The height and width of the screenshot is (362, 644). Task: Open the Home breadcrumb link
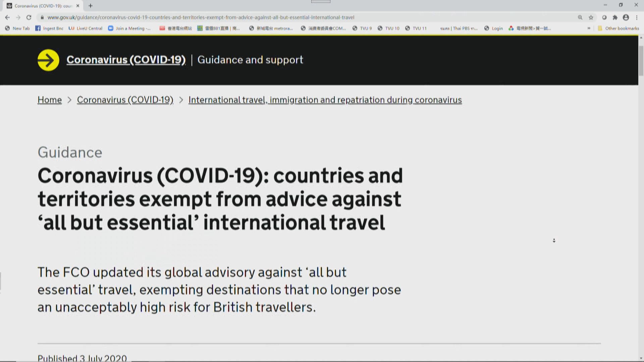click(x=50, y=100)
